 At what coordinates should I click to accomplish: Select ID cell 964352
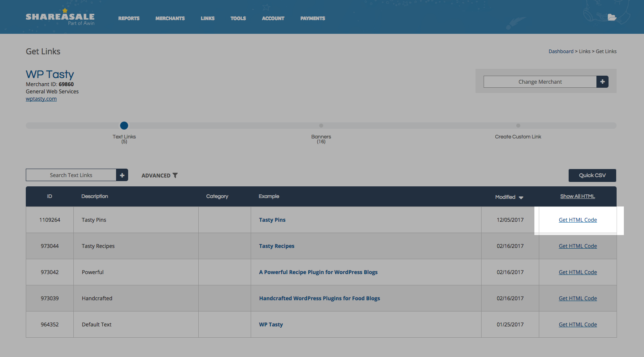[x=50, y=324]
